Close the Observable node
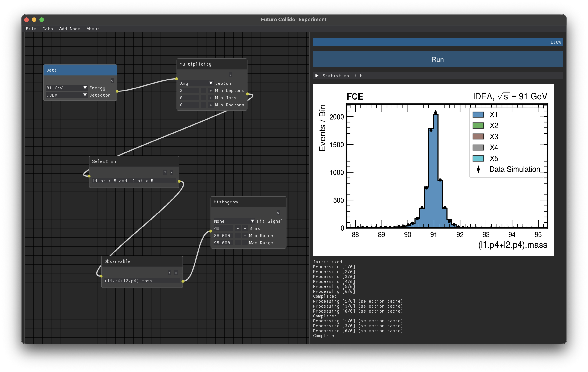588x372 pixels. [176, 272]
